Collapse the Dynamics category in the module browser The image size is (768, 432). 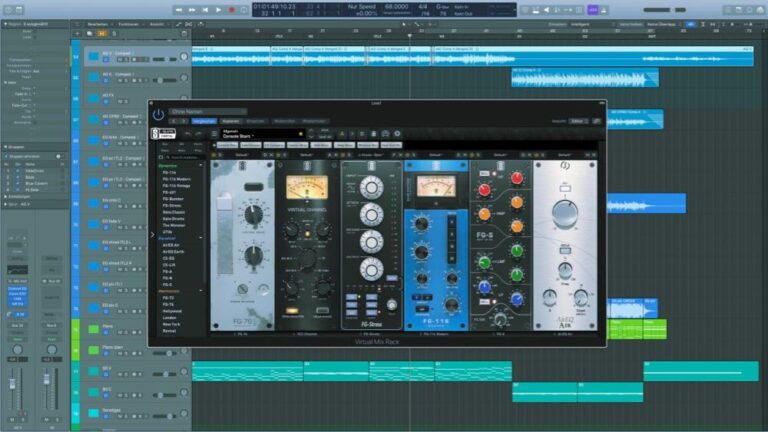tap(201, 166)
